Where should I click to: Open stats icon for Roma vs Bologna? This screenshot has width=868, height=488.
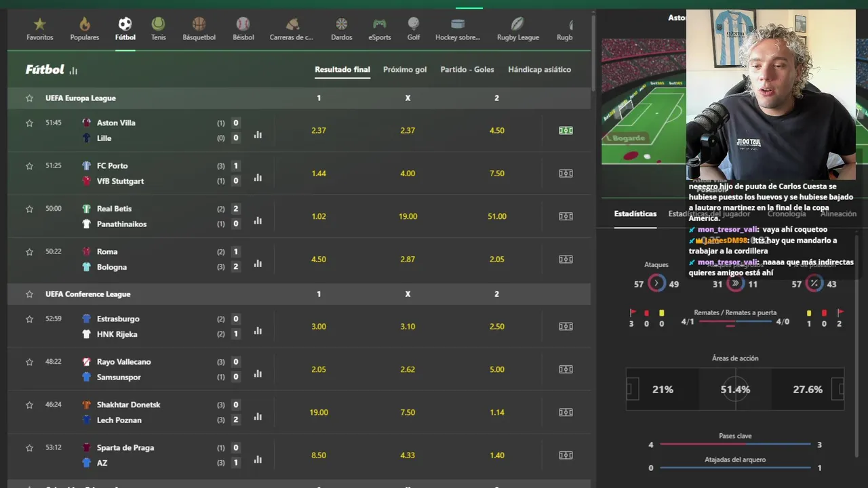tap(258, 264)
